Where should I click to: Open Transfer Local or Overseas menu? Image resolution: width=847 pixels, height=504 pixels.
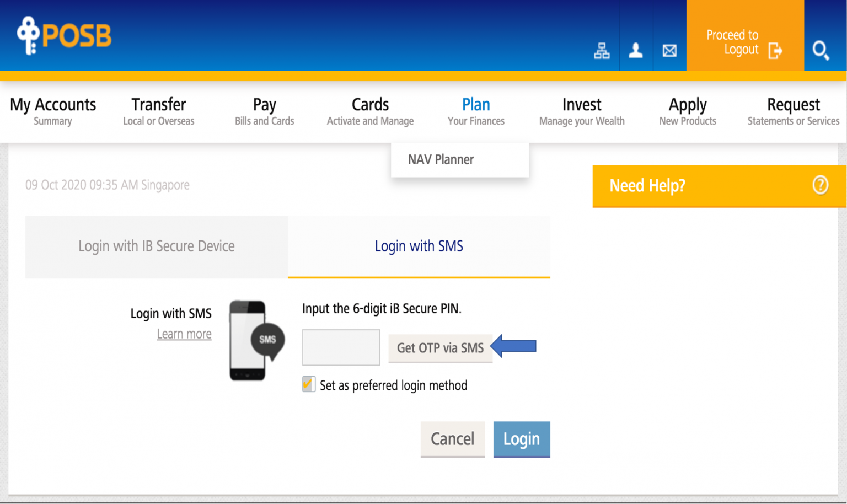[x=159, y=111]
